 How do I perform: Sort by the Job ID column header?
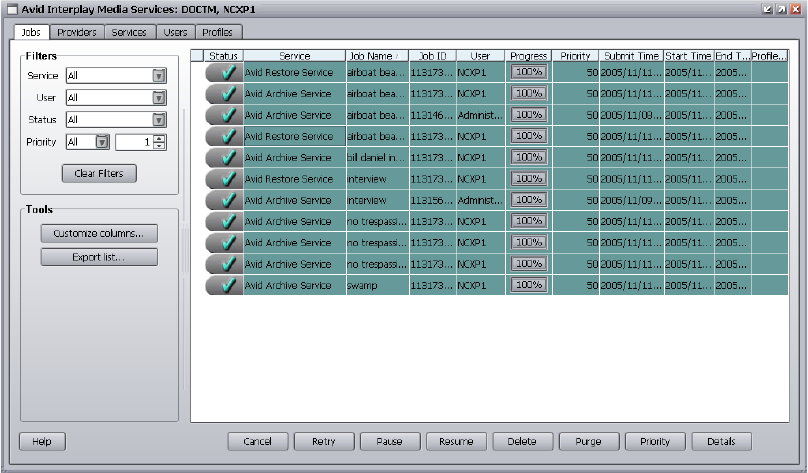pyautogui.click(x=432, y=56)
